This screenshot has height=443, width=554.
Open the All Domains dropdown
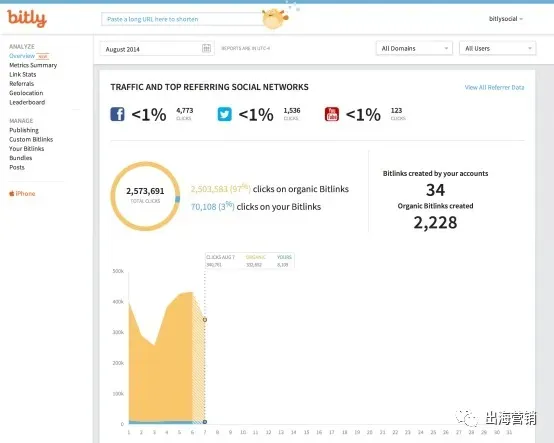coord(414,48)
